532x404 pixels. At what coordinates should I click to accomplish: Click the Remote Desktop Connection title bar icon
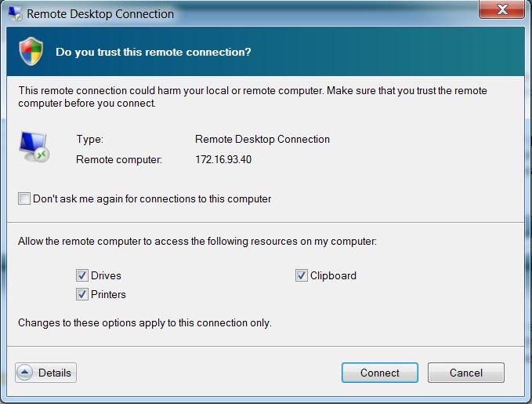15,13
